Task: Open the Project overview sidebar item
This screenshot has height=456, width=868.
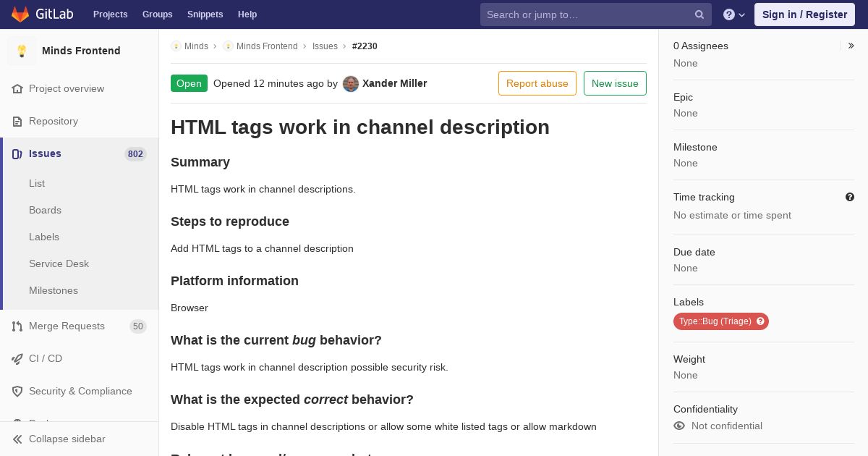Action: pyautogui.click(x=80, y=89)
